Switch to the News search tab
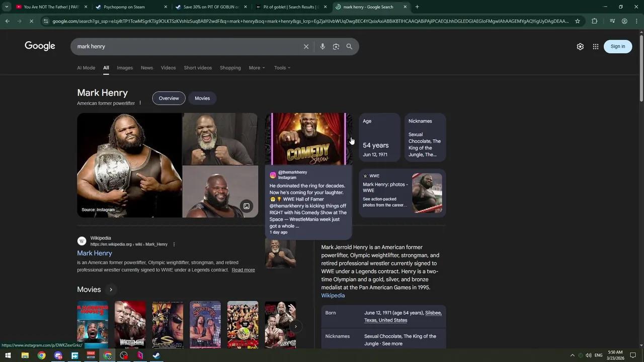 (x=147, y=68)
